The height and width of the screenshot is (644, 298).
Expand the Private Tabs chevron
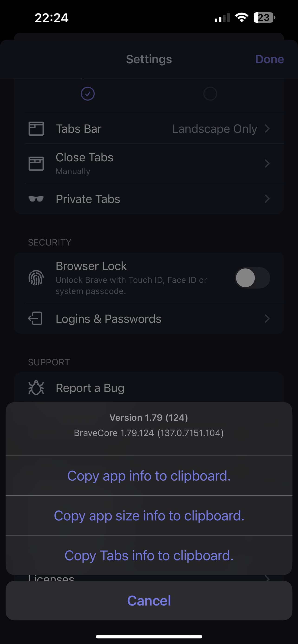(267, 199)
